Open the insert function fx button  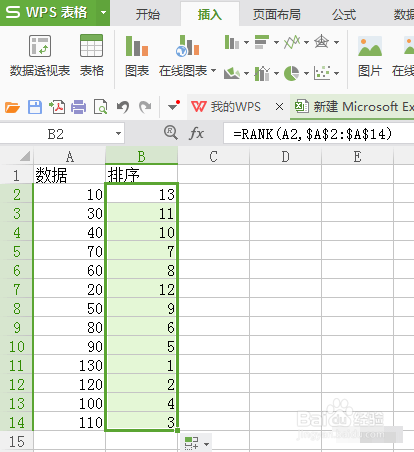197,134
